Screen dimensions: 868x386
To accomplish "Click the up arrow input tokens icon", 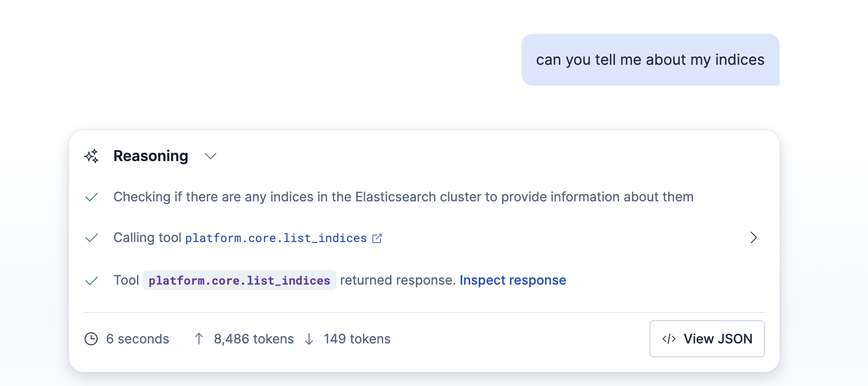I will click(x=199, y=339).
